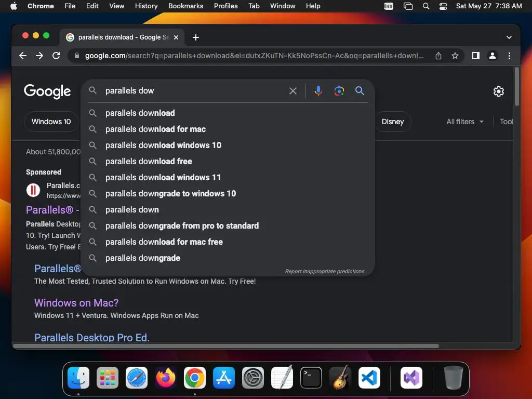This screenshot has height=399, width=532.
Task: Choose the last suggestion 'parallels downgrade'
Action: pos(228,258)
